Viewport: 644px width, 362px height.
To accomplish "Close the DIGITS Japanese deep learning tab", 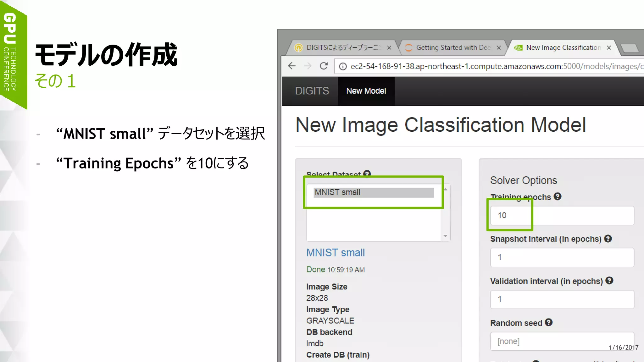I will 389,48.
